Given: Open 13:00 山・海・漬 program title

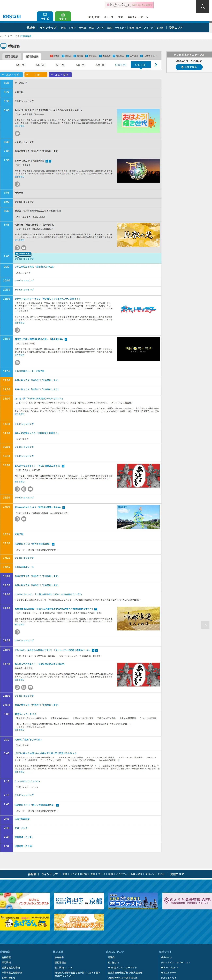Looking at the screenshot, I should pos(39,399).
